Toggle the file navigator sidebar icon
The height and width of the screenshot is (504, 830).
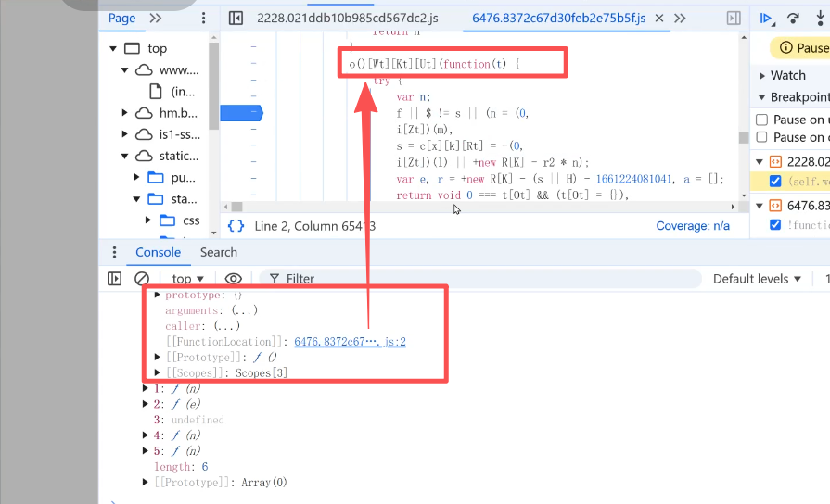click(x=236, y=18)
